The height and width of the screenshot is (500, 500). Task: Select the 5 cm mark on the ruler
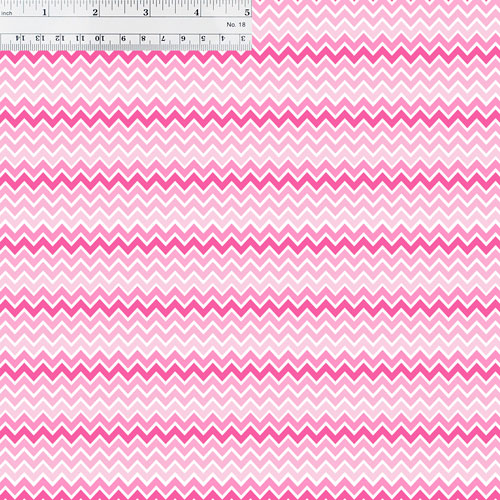203,39
